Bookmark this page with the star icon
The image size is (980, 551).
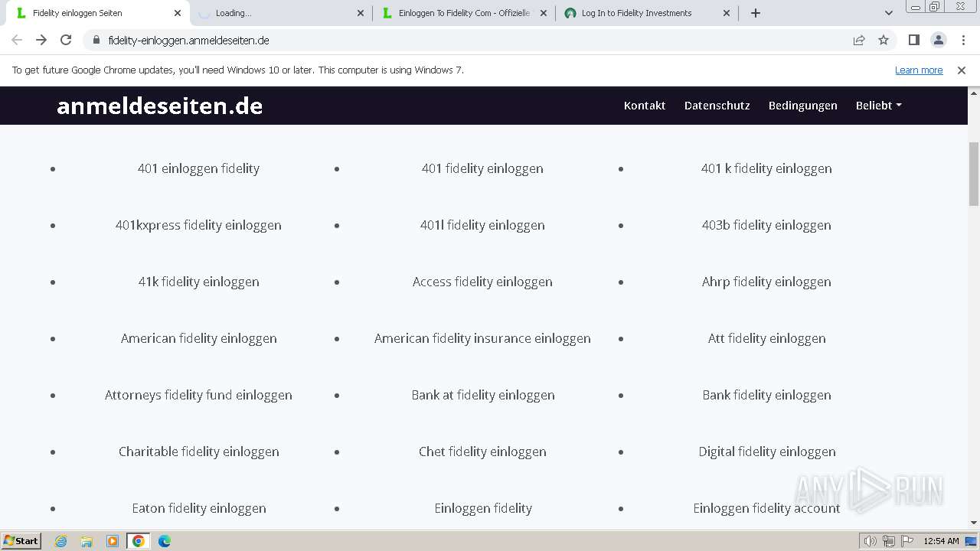click(x=884, y=40)
